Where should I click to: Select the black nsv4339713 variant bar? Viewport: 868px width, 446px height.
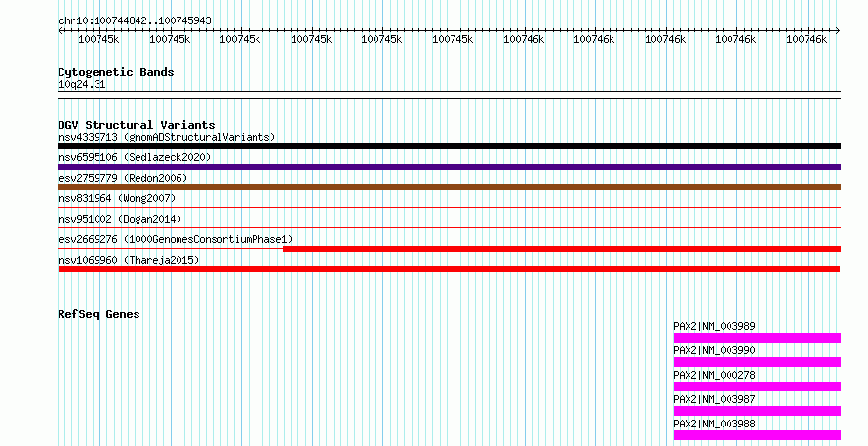pos(449,146)
